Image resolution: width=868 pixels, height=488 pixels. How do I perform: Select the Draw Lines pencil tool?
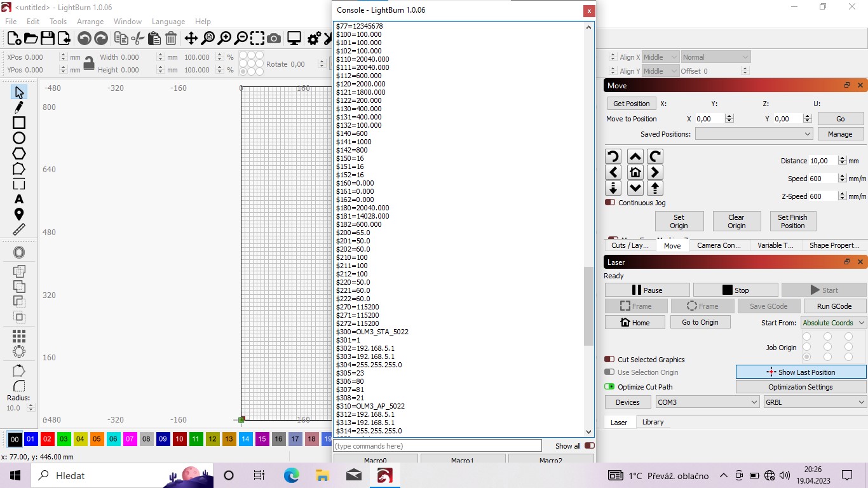[x=19, y=107]
